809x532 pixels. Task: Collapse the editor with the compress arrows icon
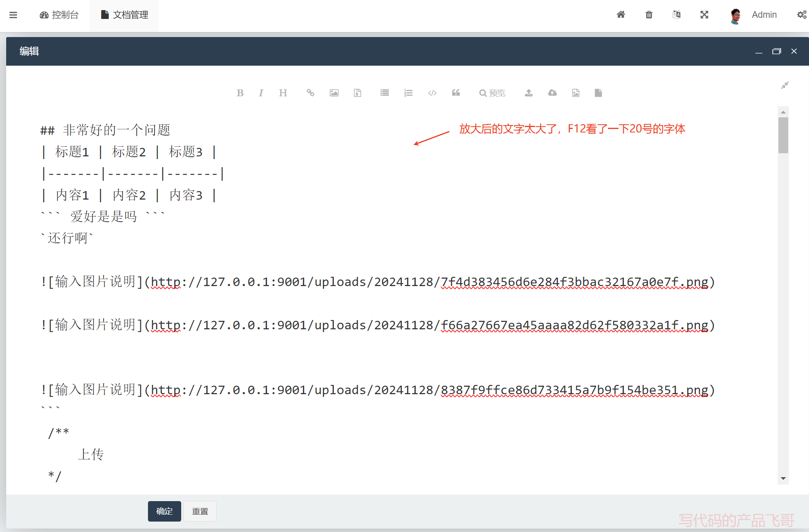[785, 85]
